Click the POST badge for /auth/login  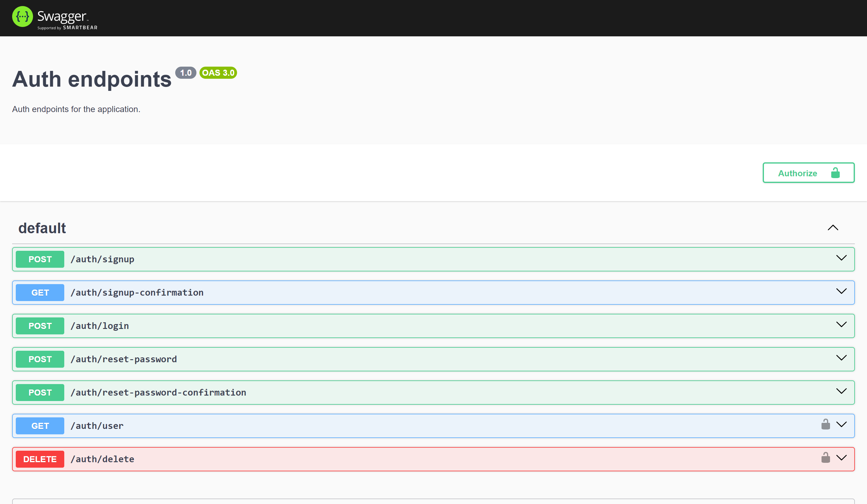pos(40,326)
